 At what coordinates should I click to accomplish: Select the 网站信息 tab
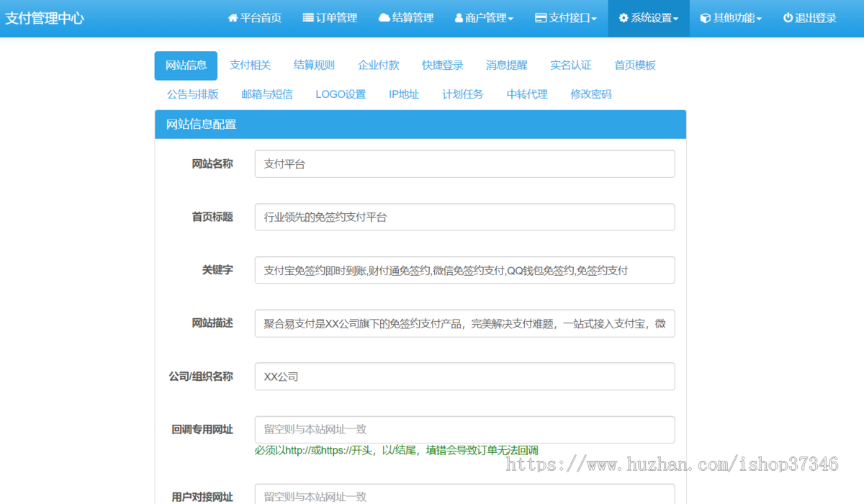click(186, 66)
